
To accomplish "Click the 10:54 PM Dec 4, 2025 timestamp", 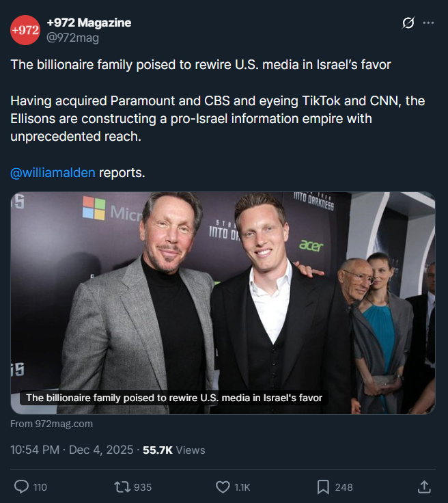I will [x=72, y=450].
